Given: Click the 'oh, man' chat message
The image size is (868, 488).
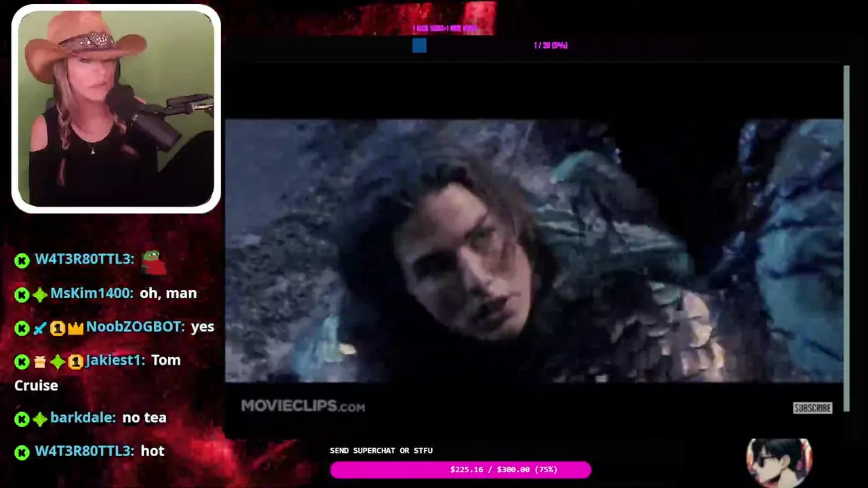Looking at the screenshot, I should pyautogui.click(x=168, y=293).
